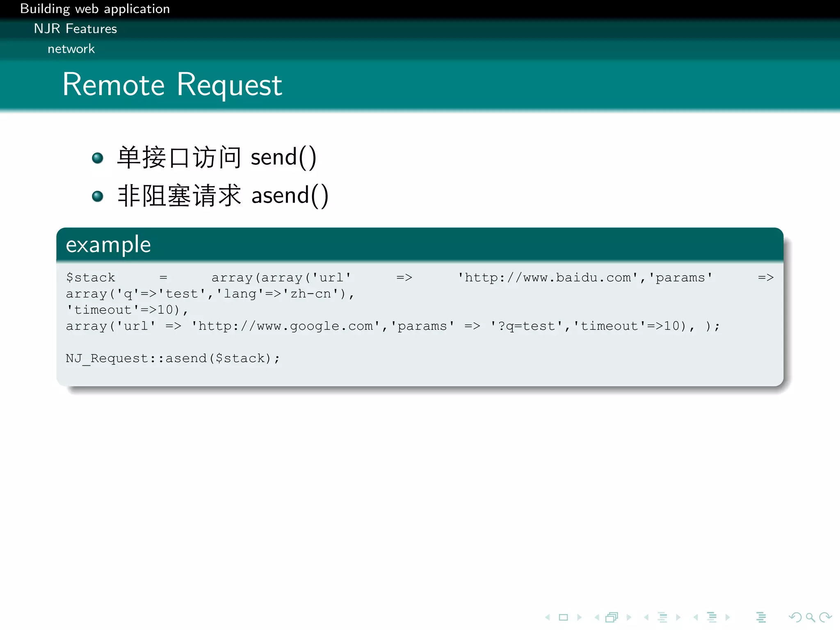Click the section navigation lines icon
This screenshot has width=840, height=630.
click(712, 617)
